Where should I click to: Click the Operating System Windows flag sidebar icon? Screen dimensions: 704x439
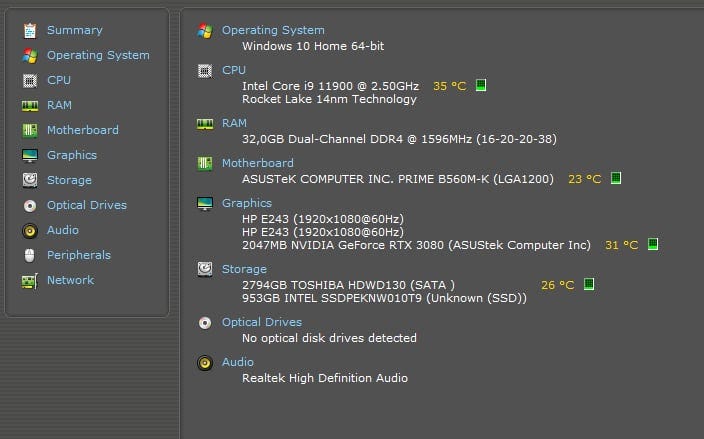pyautogui.click(x=30, y=56)
